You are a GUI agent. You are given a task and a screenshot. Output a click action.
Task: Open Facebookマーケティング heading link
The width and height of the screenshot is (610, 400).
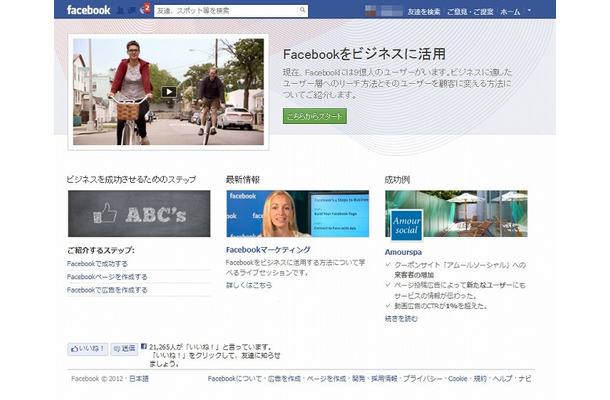point(268,250)
